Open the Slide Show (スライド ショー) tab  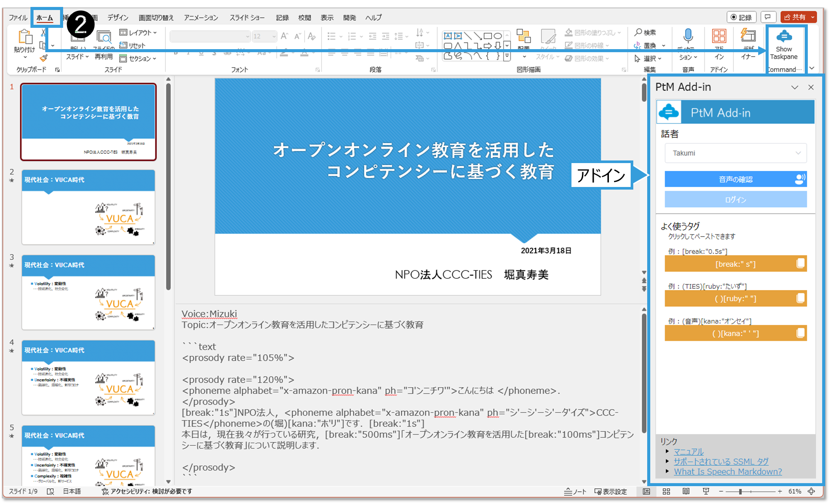coord(247,18)
